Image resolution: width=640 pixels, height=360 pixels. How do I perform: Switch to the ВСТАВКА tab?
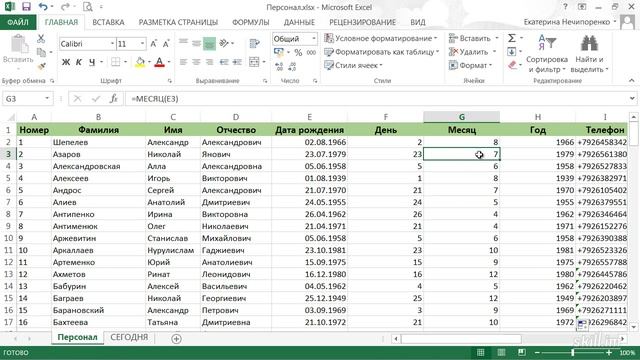tap(108, 22)
